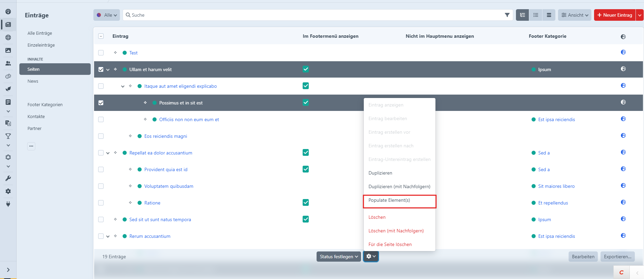Click the filter funnel icon in search bar
Image resolution: width=644 pixels, height=279 pixels.
507,15
